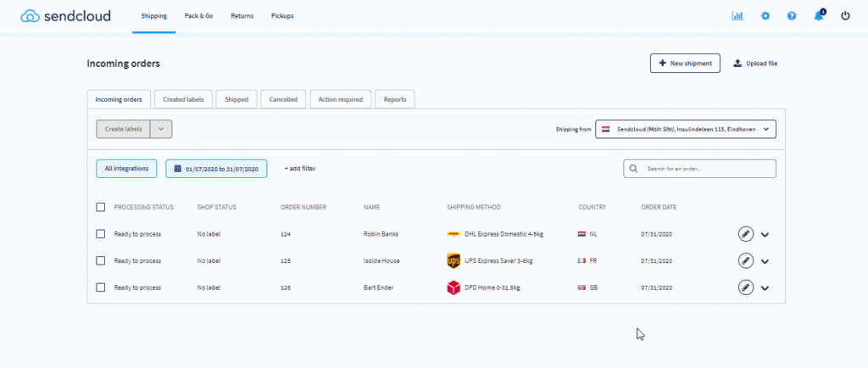Select the Isolde House order checkbox

point(100,260)
